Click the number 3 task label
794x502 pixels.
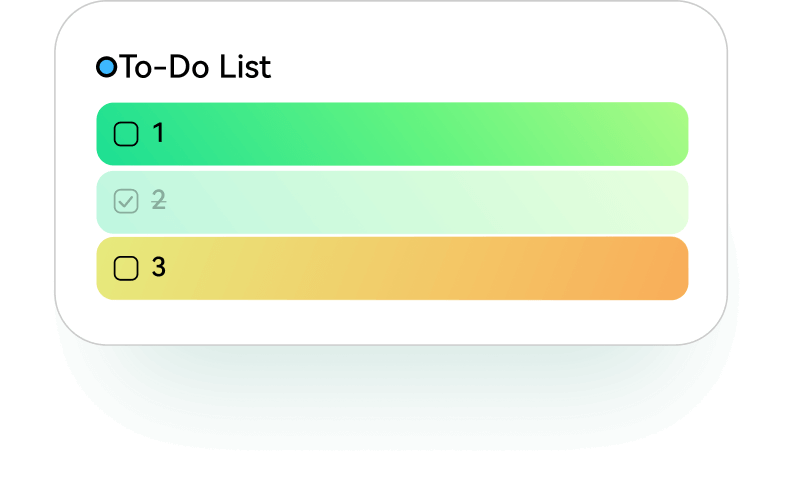(158, 267)
